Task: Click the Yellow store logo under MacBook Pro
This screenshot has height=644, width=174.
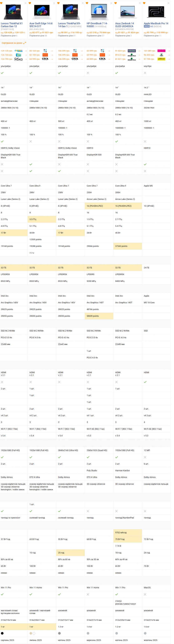Action: [161, 59]
